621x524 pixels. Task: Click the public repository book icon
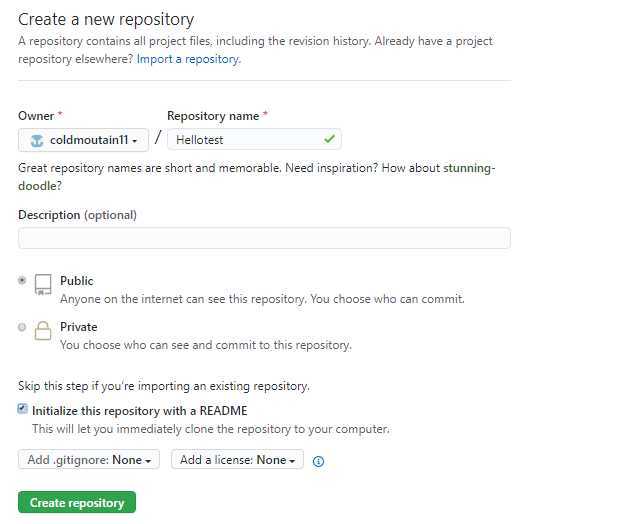[x=43, y=284]
